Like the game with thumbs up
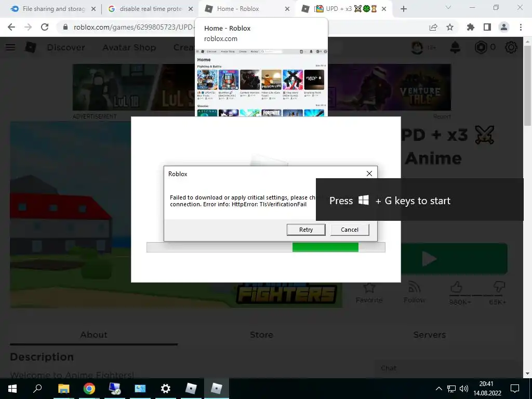The image size is (532, 399). (457, 288)
